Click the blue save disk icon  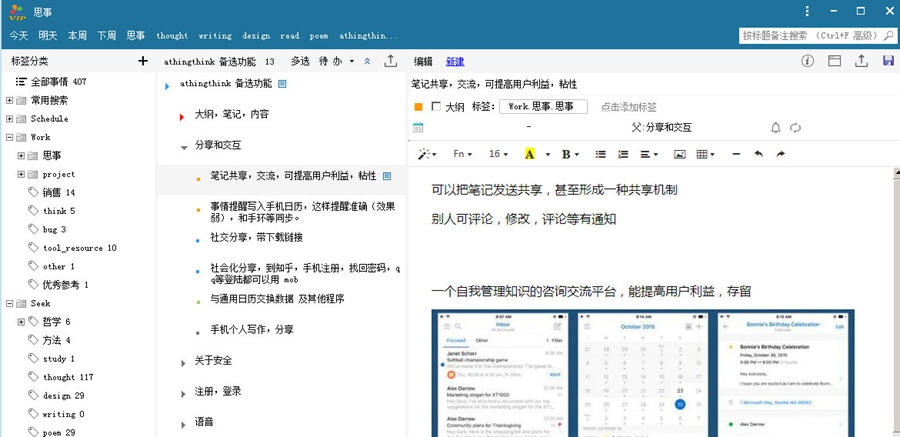(888, 61)
